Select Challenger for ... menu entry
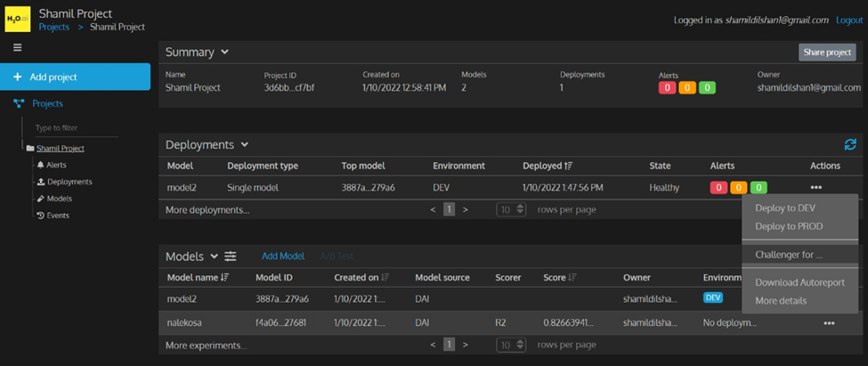Viewport: 868px width, 366px height. click(x=789, y=255)
